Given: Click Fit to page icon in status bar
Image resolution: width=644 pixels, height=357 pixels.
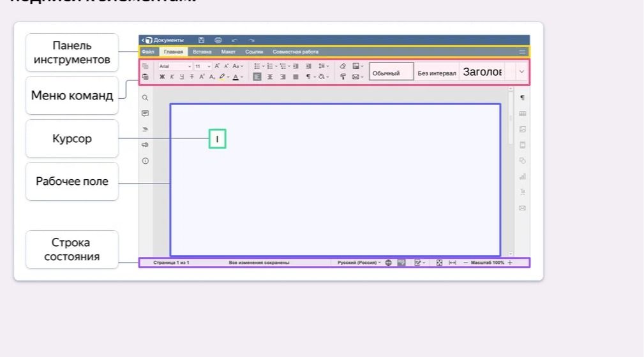Looking at the screenshot, I should tap(440, 263).
